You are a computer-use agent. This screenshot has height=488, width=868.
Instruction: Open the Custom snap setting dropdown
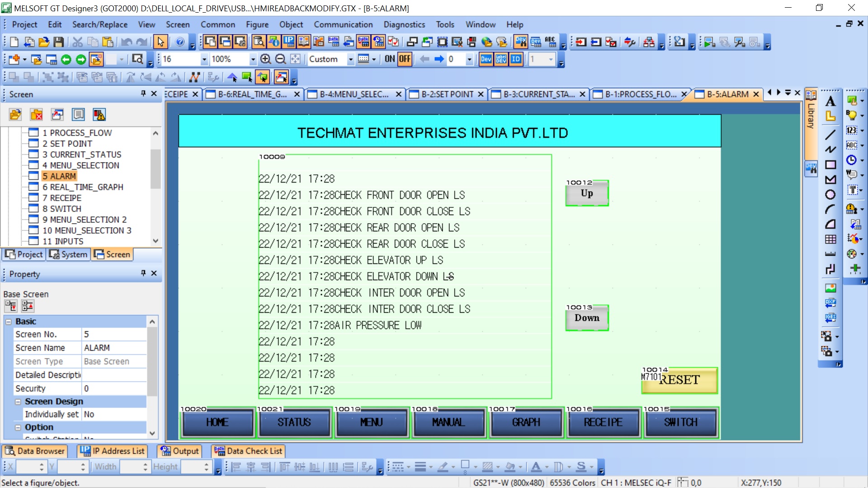pyautogui.click(x=350, y=59)
